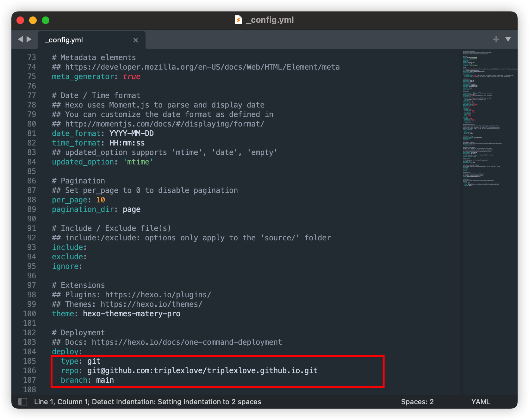The image size is (529, 420).
Task: Click the one-command-deployment docs URL
Action: (x=187, y=342)
